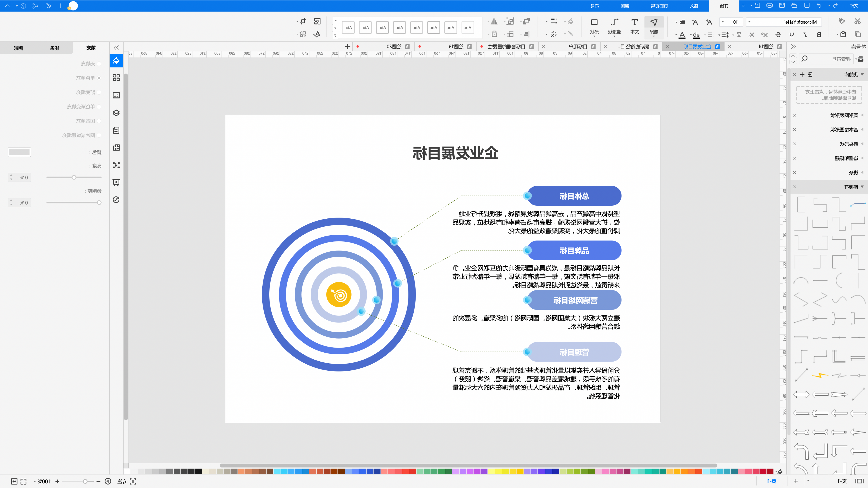Expand the 连接符 library section

point(863,187)
